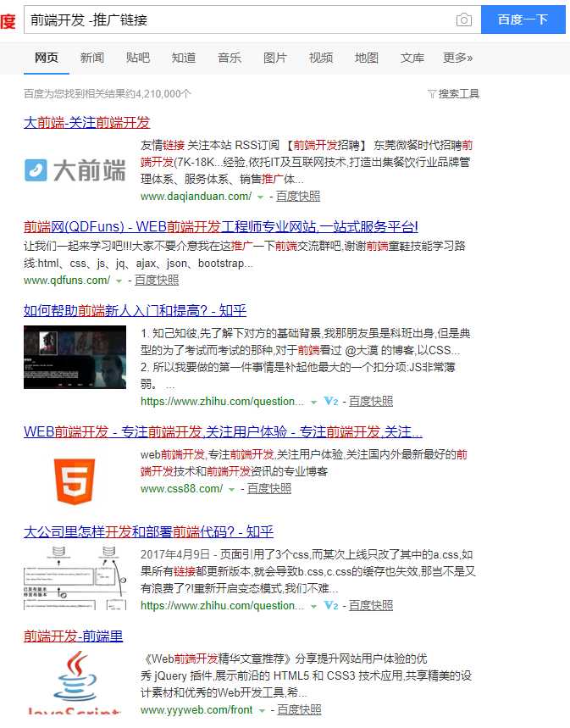This screenshot has width=570, height=728.
Task: Click the diagram thumbnail of 大公司里怎样开发 result
Action: [x=75, y=578]
